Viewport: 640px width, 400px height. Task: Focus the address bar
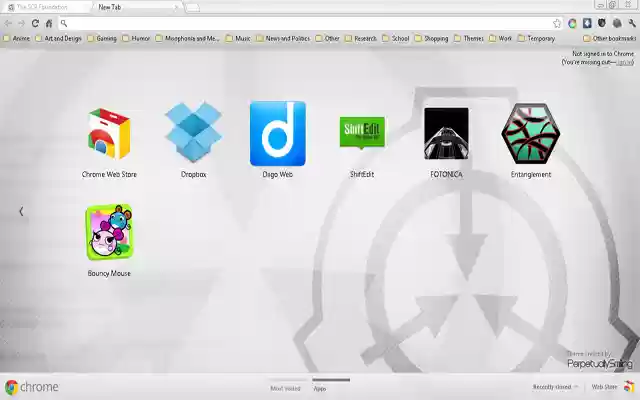(310, 23)
